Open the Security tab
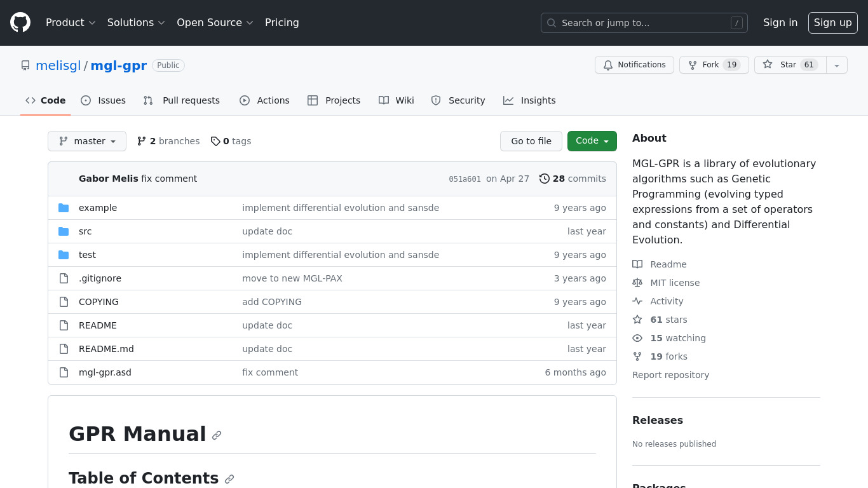Screen dimensions: 868x488 pos(458,100)
